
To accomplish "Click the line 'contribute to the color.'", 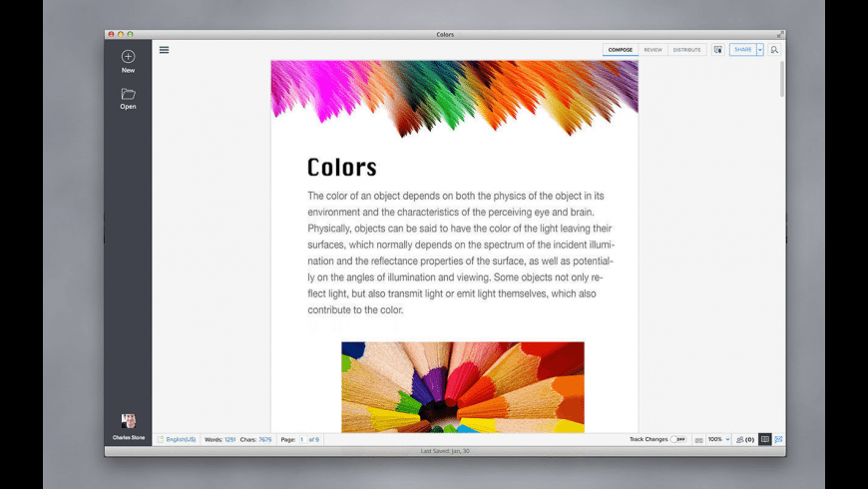I will [x=355, y=310].
